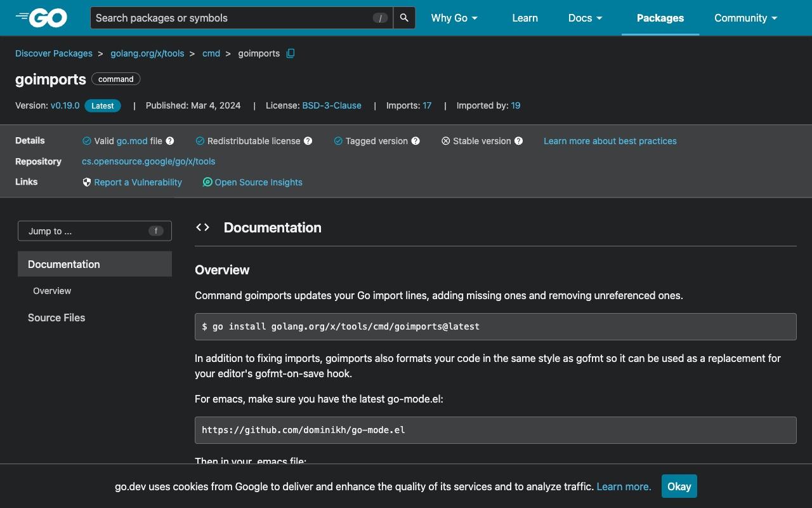Open the Discover Packages breadcrumb

[54, 53]
